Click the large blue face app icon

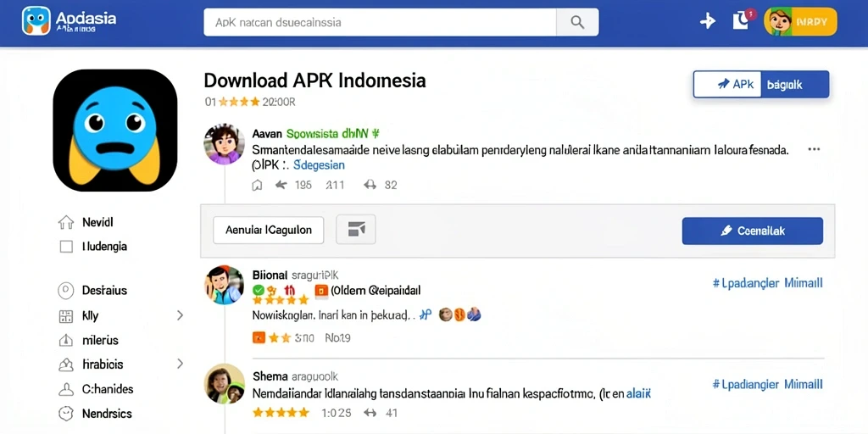115,130
